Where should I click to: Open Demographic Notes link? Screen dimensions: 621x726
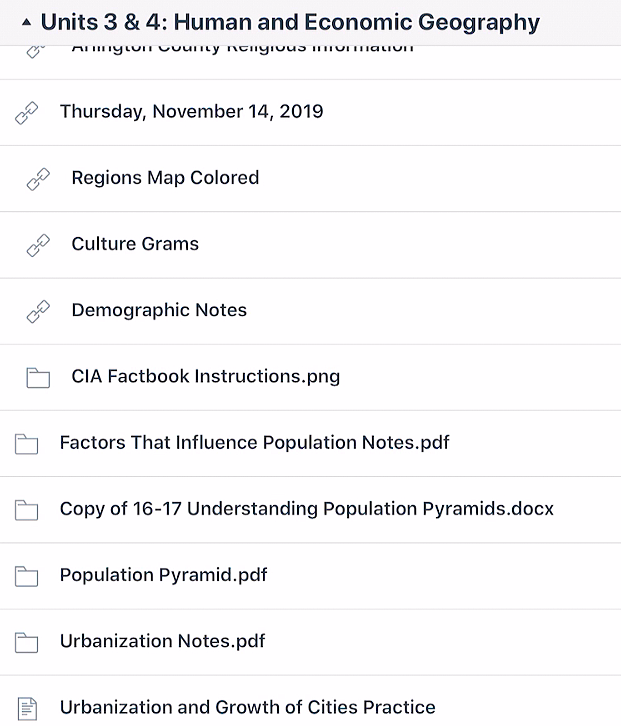159,310
